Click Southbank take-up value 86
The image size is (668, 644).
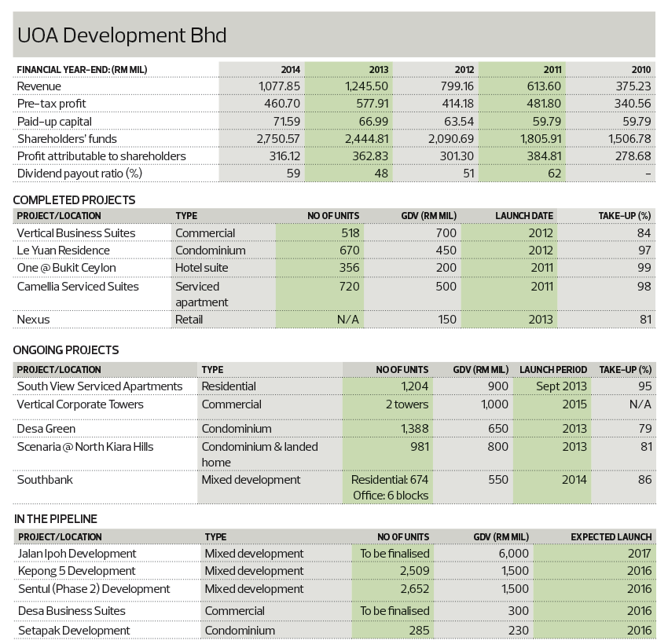click(644, 480)
